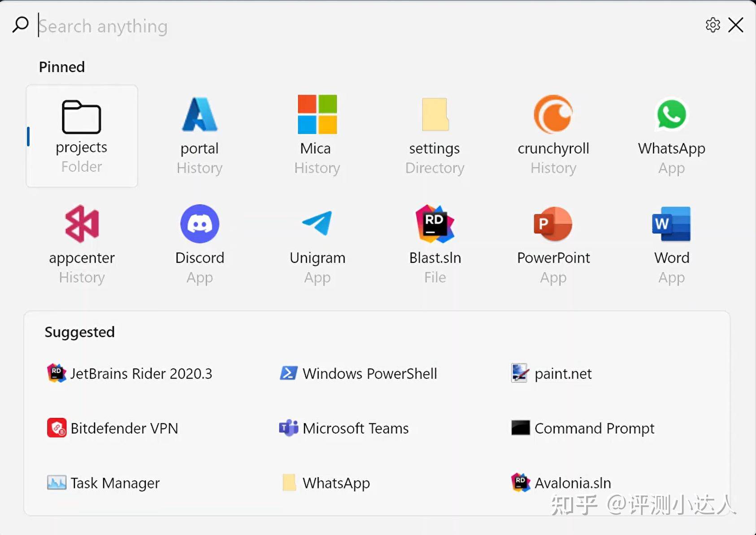This screenshot has height=535, width=756.
Task: Open the WhatsApp folder in Suggested
Action: pyautogui.click(x=326, y=483)
